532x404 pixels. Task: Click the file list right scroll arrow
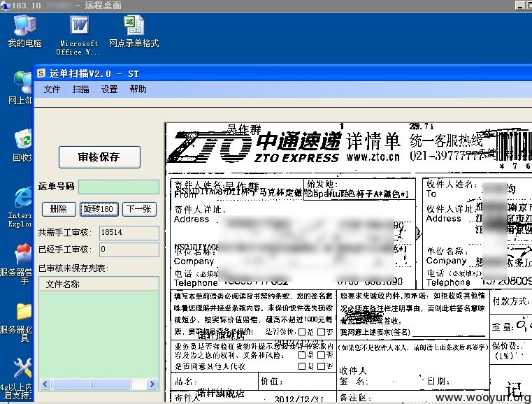[152, 384]
